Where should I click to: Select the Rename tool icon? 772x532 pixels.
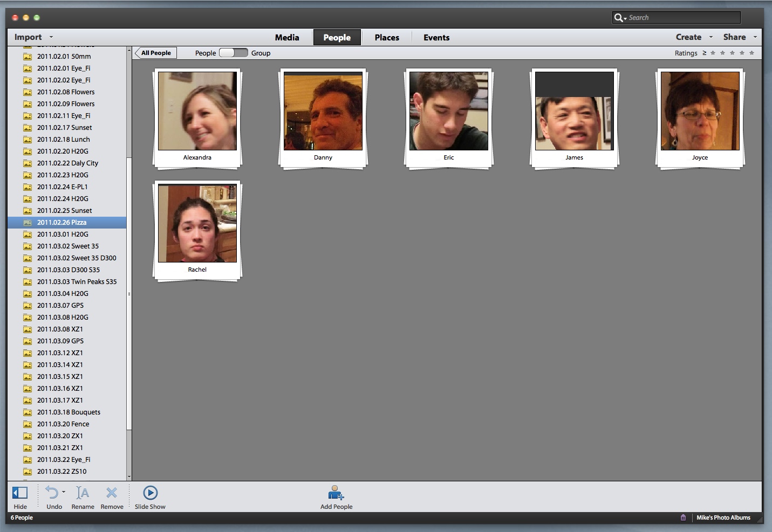(83, 493)
